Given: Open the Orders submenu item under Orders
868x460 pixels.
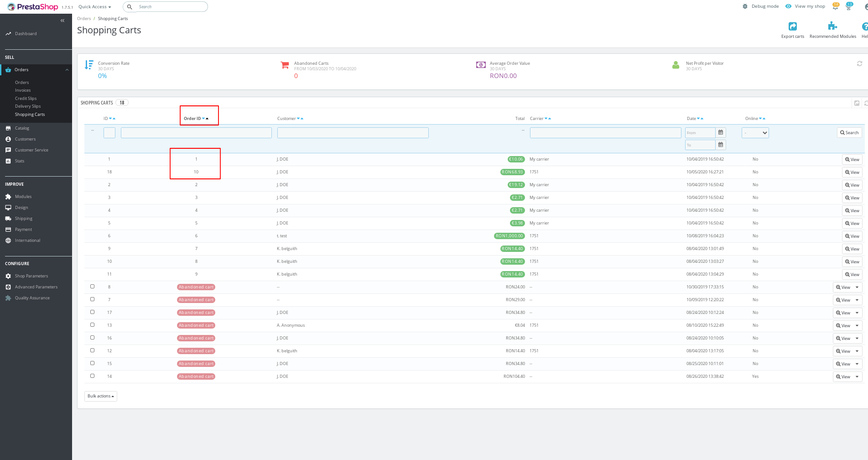Looking at the screenshot, I should tap(22, 83).
